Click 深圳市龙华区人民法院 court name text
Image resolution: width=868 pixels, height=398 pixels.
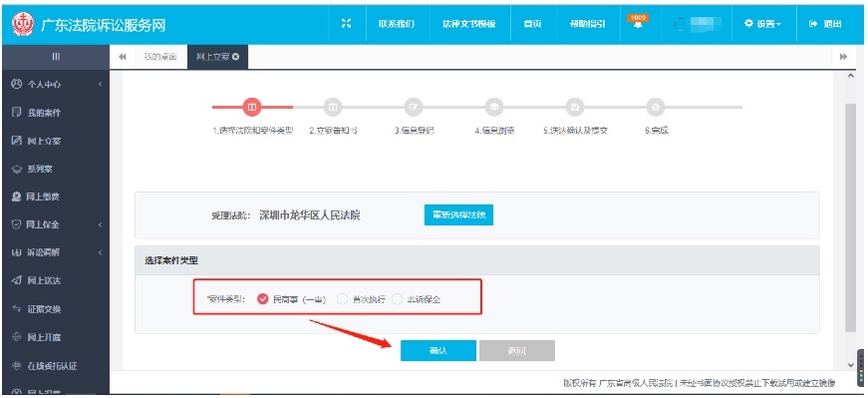click(x=310, y=215)
